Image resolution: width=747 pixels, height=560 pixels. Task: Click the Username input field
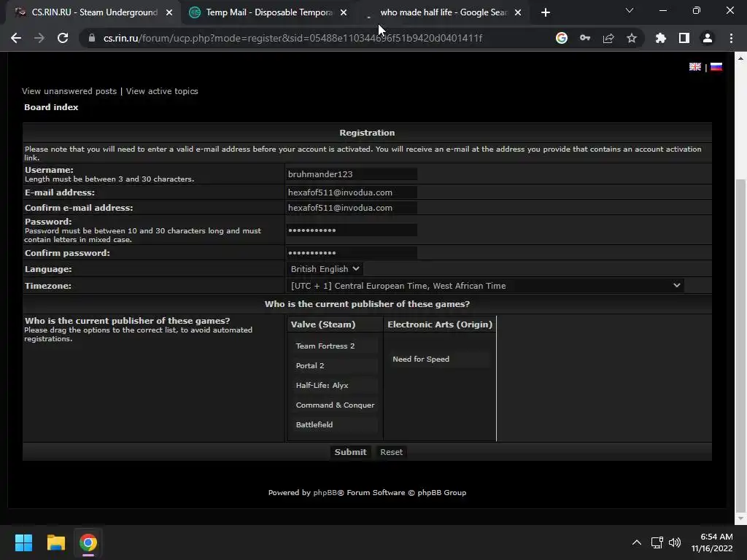coord(352,174)
